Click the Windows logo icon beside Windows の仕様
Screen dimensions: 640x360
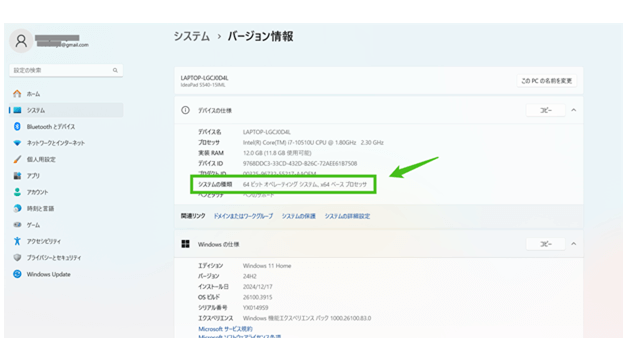(x=185, y=244)
